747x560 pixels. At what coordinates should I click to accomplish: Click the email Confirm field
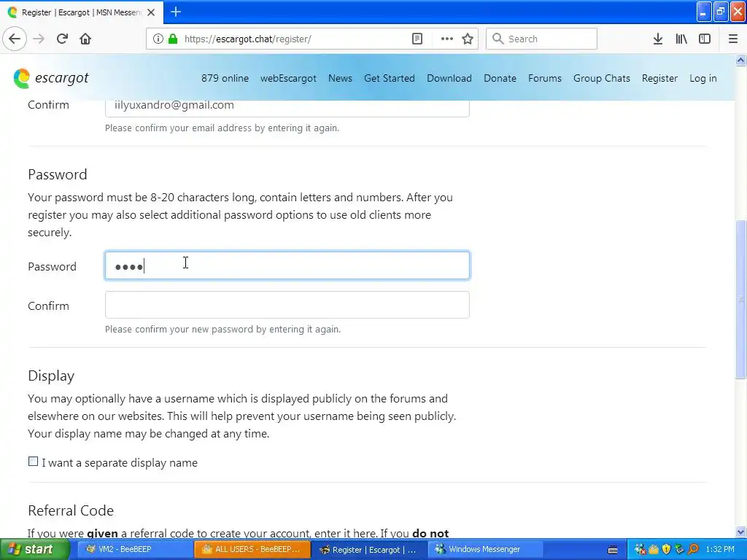(287, 108)
